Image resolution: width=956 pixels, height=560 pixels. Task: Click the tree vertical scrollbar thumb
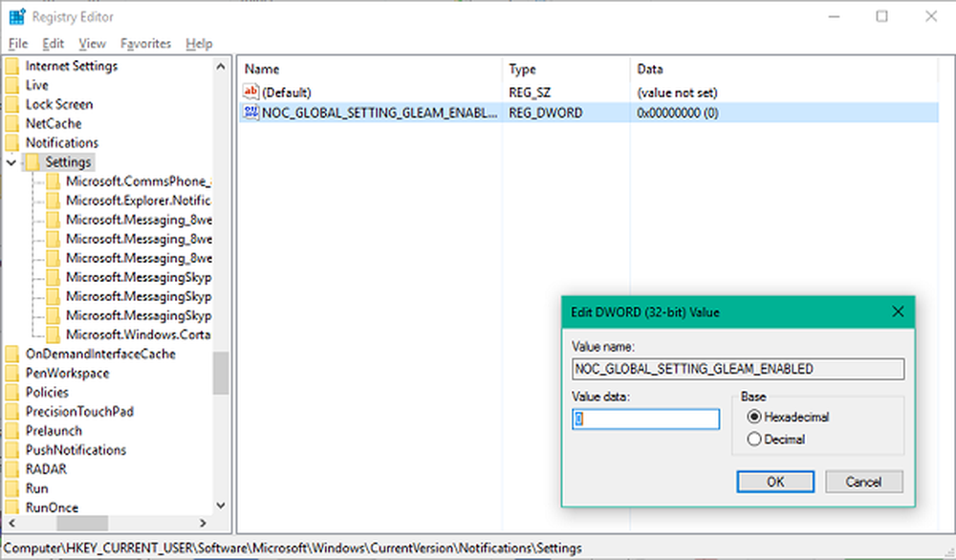click(x=221, y=373)
